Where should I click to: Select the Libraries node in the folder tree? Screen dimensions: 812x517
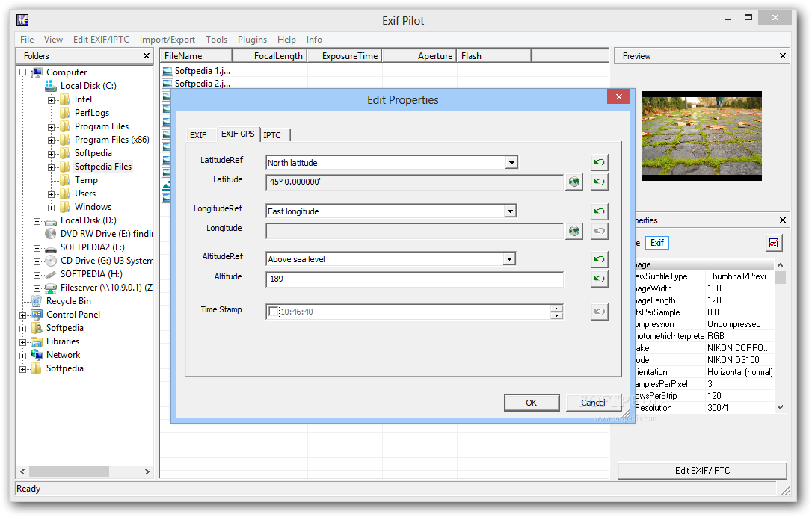point(63,341)
